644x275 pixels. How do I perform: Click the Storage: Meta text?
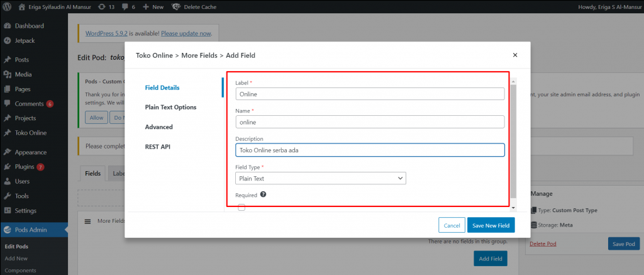[x=555, y=225]
